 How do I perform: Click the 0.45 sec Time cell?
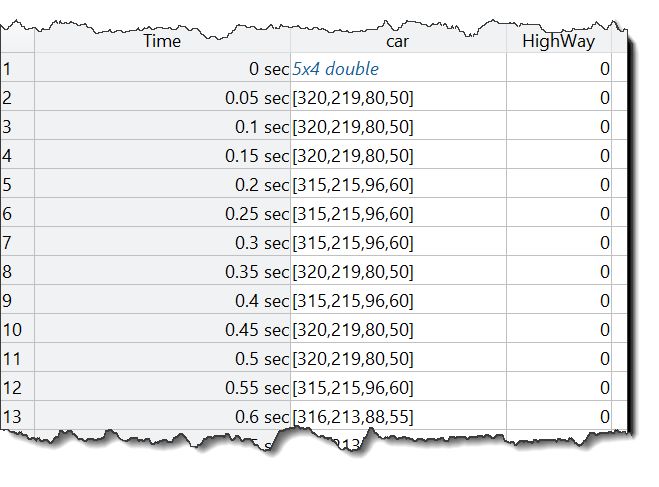(x=162, y=330)
